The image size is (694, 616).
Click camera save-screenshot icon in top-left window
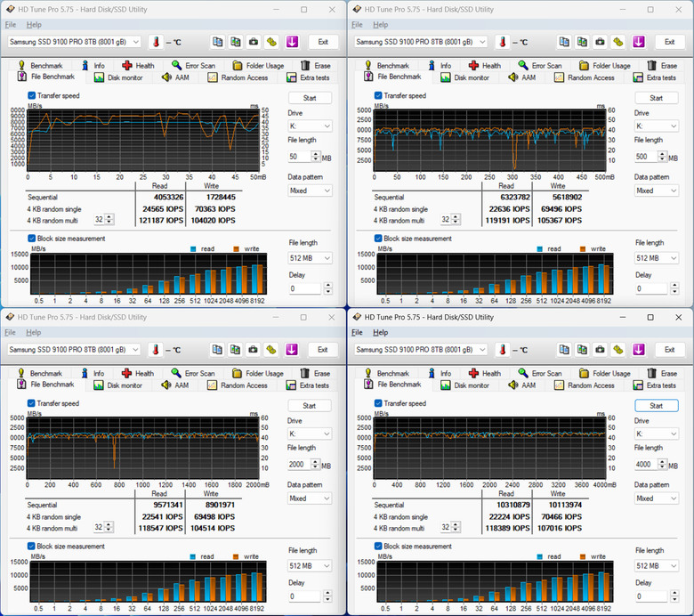pyautogui.click(x=254, y=42)
